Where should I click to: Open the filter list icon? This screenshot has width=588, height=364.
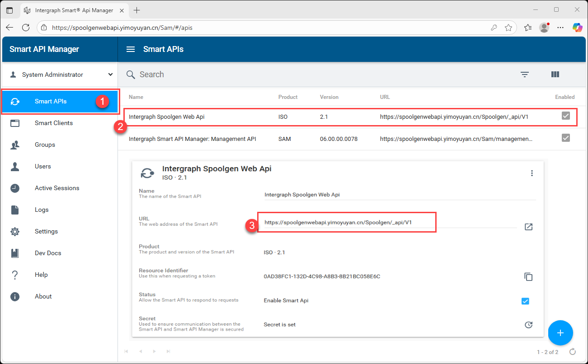click(x=524, y=75)
